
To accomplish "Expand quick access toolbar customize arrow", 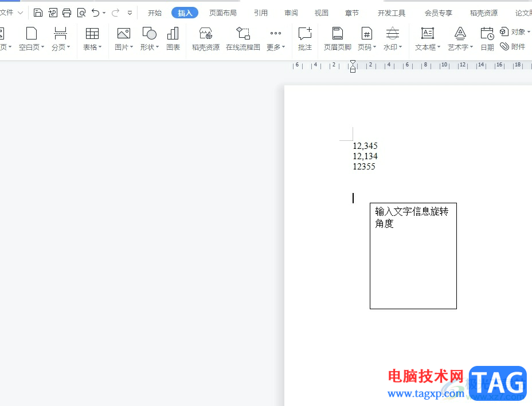I will click(x=130, y=13).
